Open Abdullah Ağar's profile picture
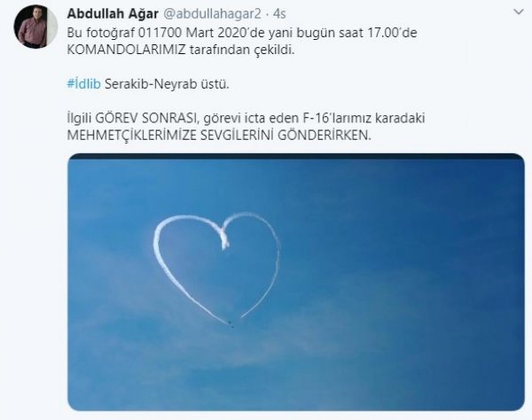532x420 pixels. [x=35, y=27]
